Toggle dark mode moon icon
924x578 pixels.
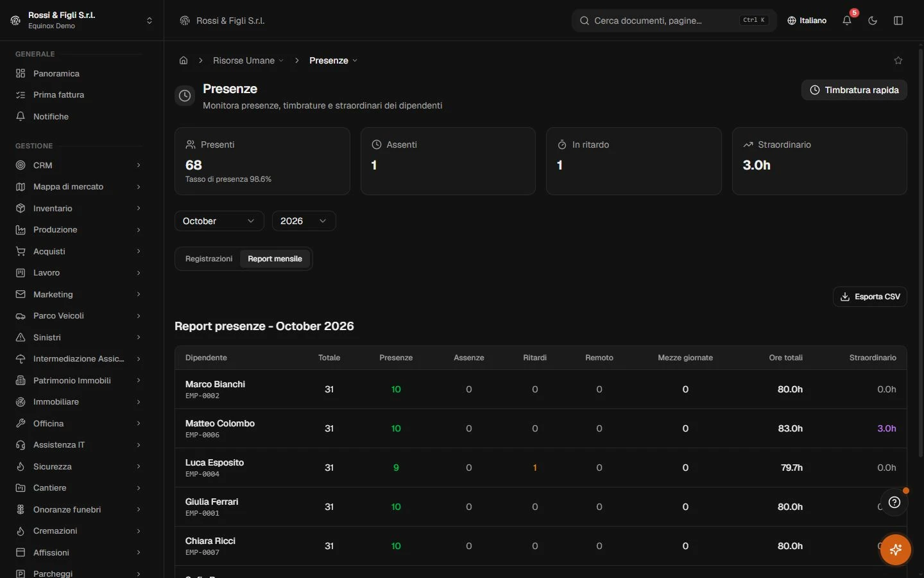pos(873,21)
